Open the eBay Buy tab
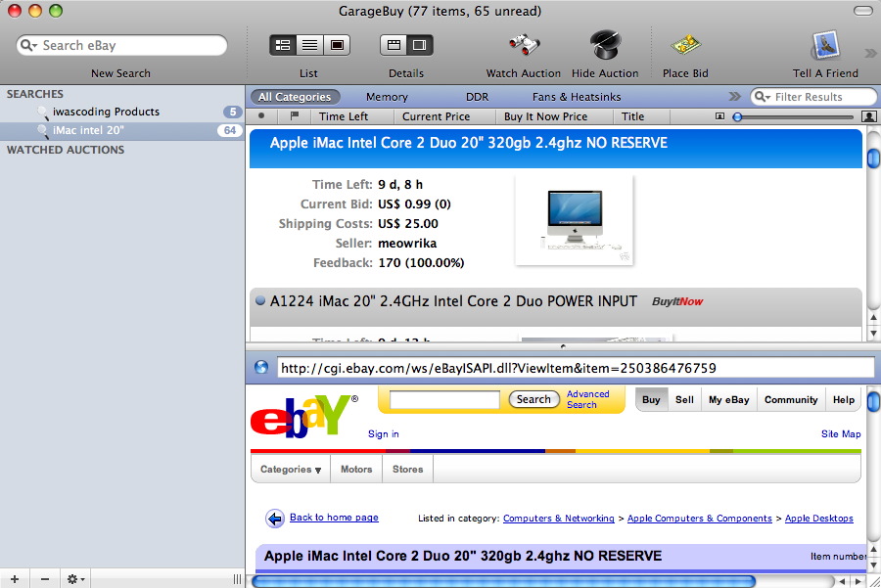881x588 pixels. (651, 400)
